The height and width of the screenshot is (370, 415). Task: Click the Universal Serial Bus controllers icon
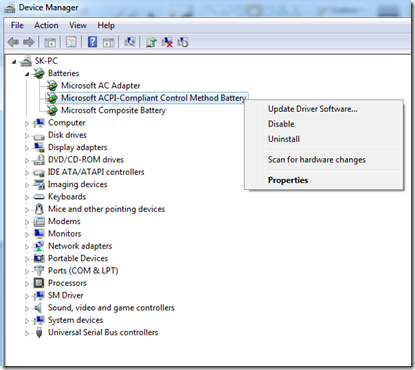click(39, 332)
